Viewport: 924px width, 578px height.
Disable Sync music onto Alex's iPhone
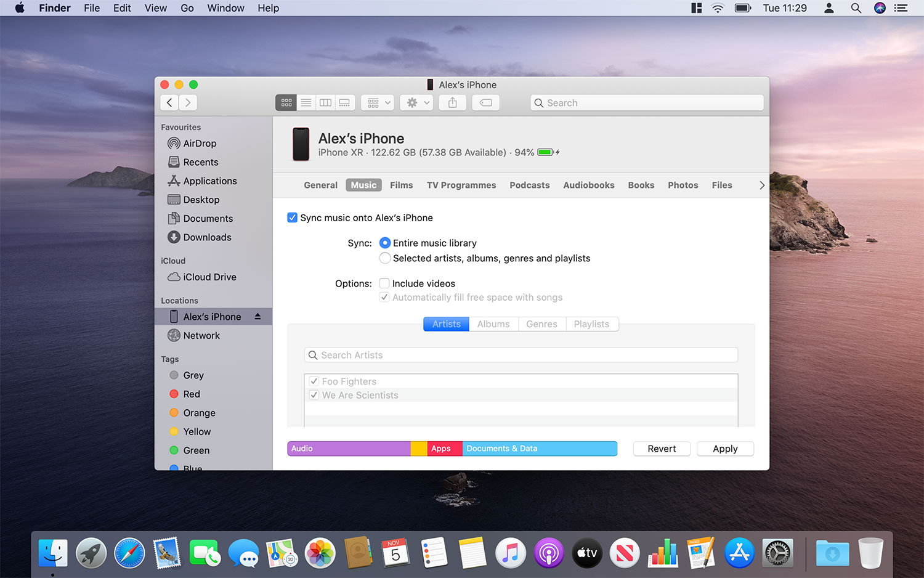292,218
